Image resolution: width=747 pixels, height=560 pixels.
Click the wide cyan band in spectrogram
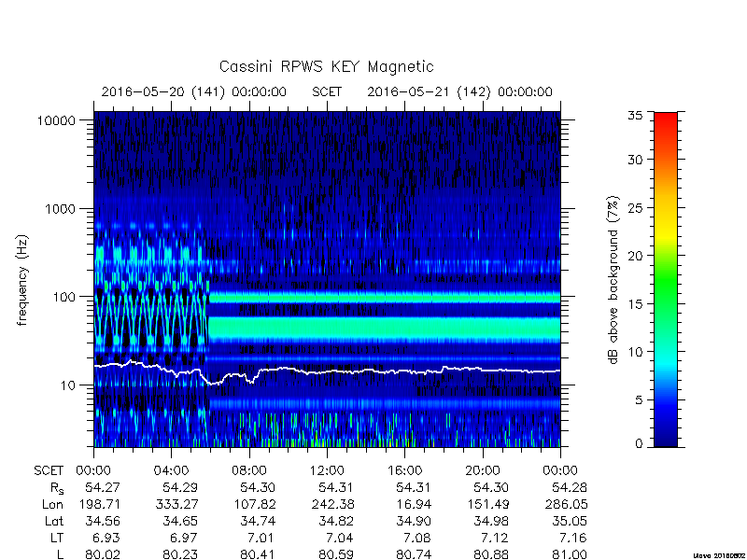point(385,329)
